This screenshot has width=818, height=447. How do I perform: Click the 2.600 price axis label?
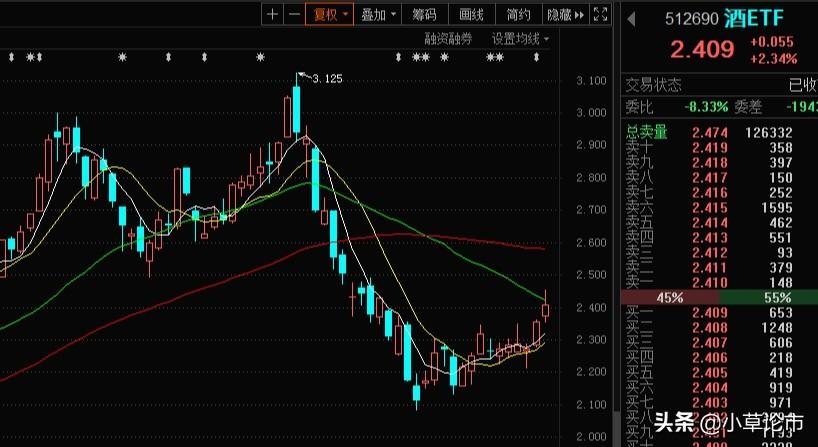point(592,243)
